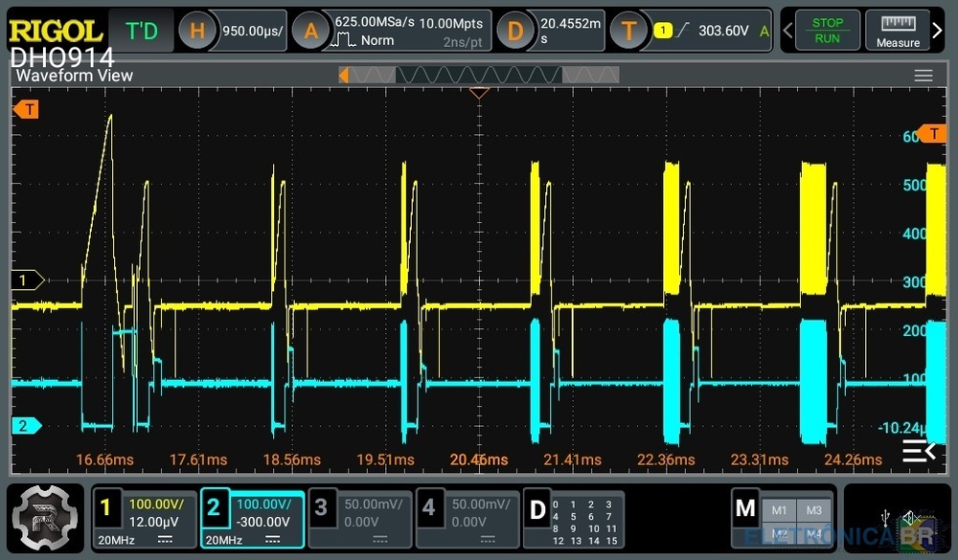Open the Horizontal timebase H menu
Screen dimensions: 958x560
pyautogui.click(x=196, y=30)
